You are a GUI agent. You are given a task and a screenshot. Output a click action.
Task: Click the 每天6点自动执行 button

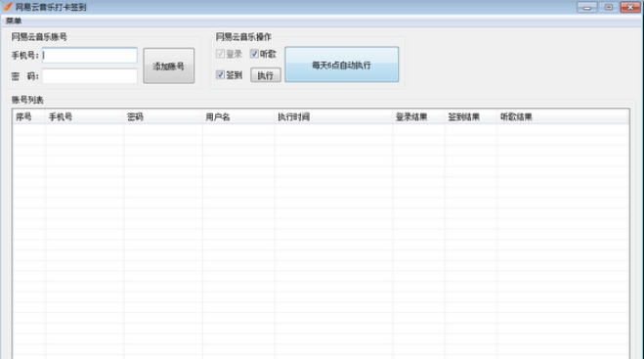click(342, 65)
